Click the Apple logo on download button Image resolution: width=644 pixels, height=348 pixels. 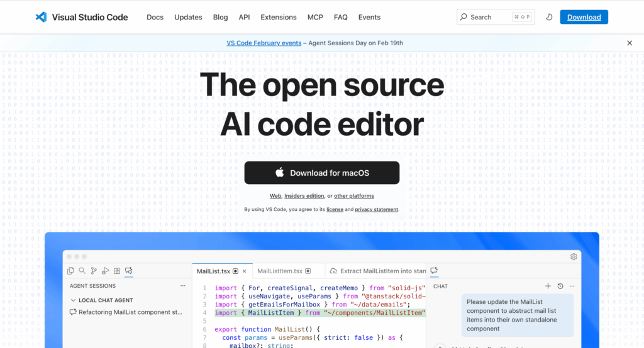(x=280, y=172)
